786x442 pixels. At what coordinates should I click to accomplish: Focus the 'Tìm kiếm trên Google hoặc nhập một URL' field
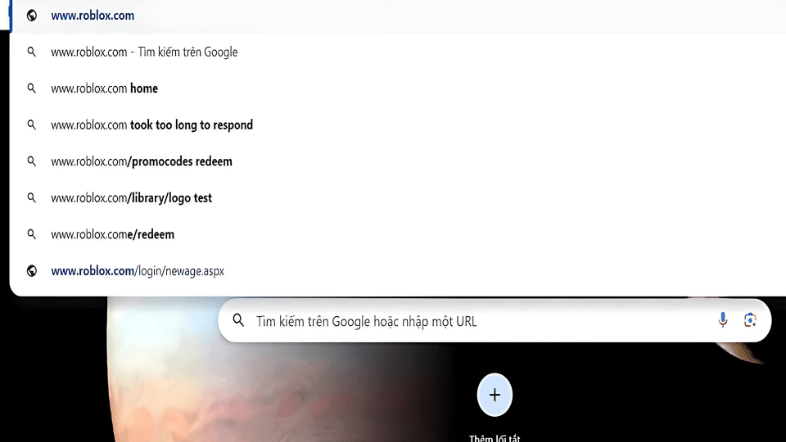(494, 321)
